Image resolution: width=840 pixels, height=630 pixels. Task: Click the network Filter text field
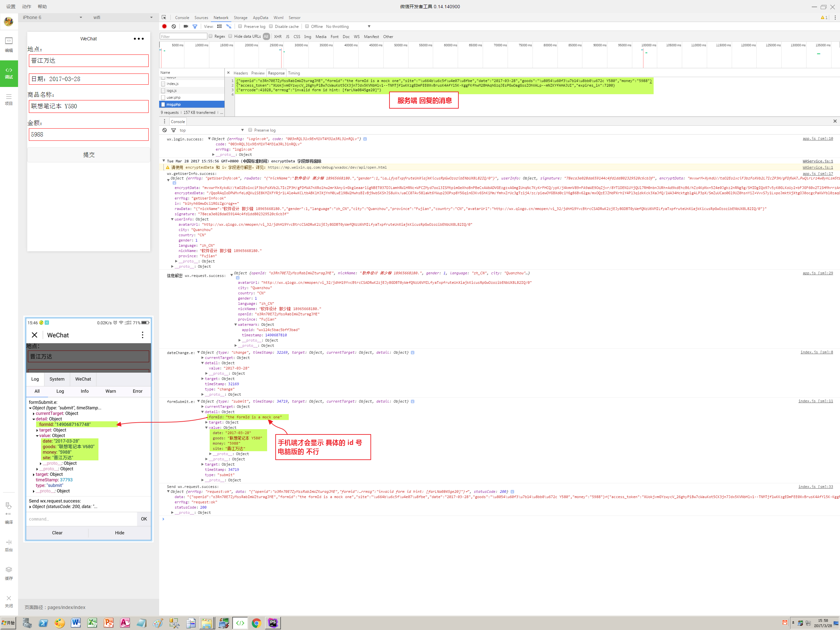point(183,36)
